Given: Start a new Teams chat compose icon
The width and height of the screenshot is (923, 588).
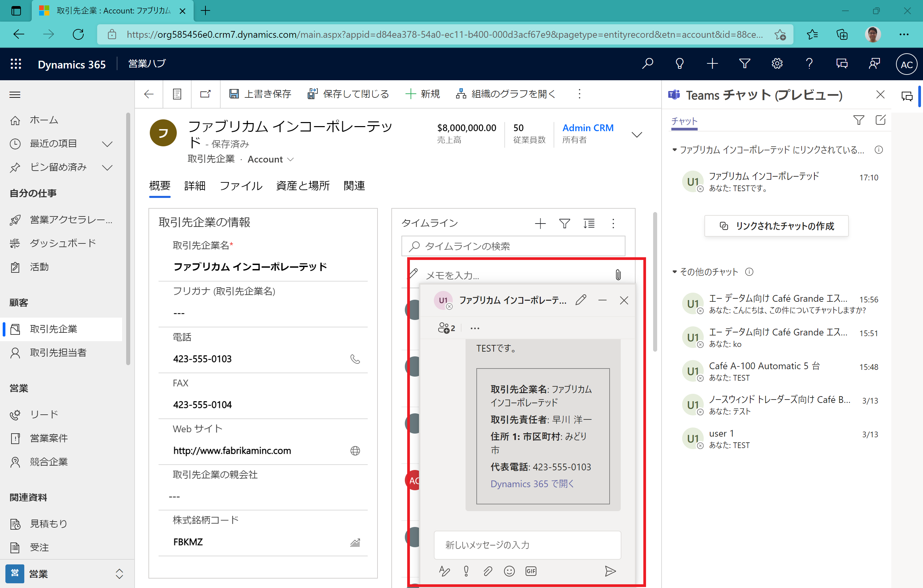Looking at the screenshot, I should [x=880, y=120].
